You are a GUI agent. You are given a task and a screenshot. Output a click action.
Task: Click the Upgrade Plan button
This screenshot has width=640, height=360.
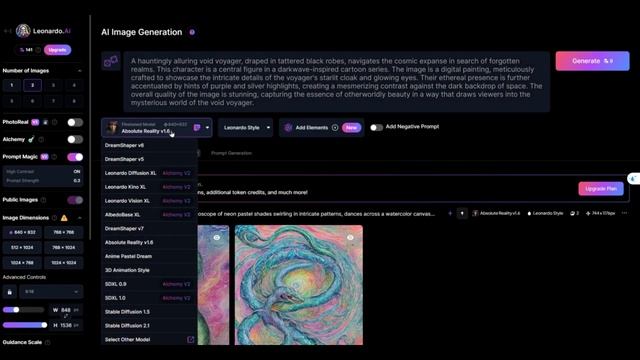(601, 189)
